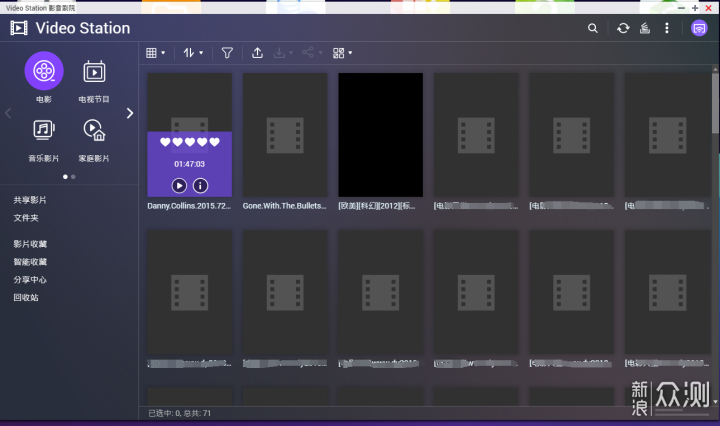
Task: Click the filter funnel icon
Action: [227, 53]
